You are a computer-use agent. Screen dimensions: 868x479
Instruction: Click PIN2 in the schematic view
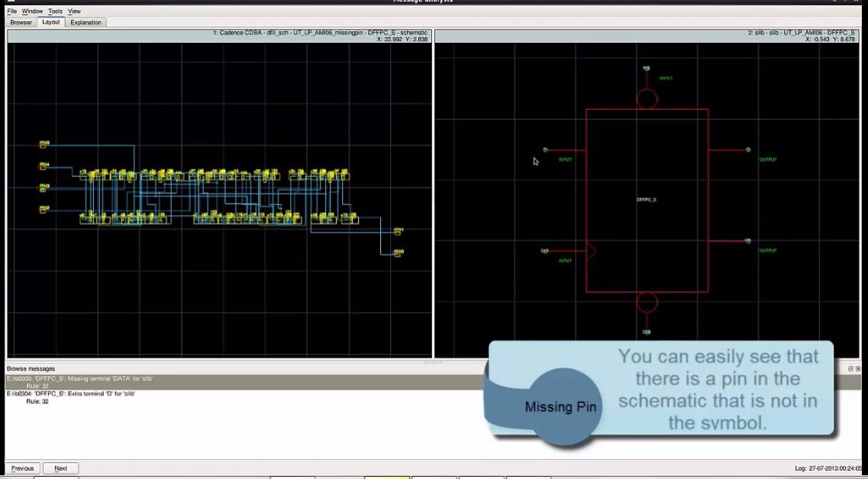(x=44, y=209)
